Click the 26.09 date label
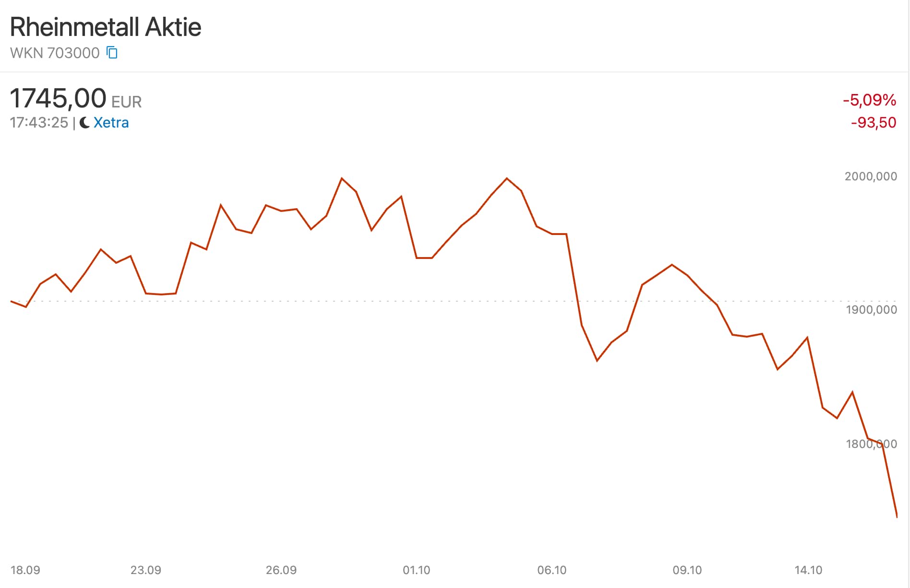Image resolution: width=910 pixels, height=588 pixels. 281,570
